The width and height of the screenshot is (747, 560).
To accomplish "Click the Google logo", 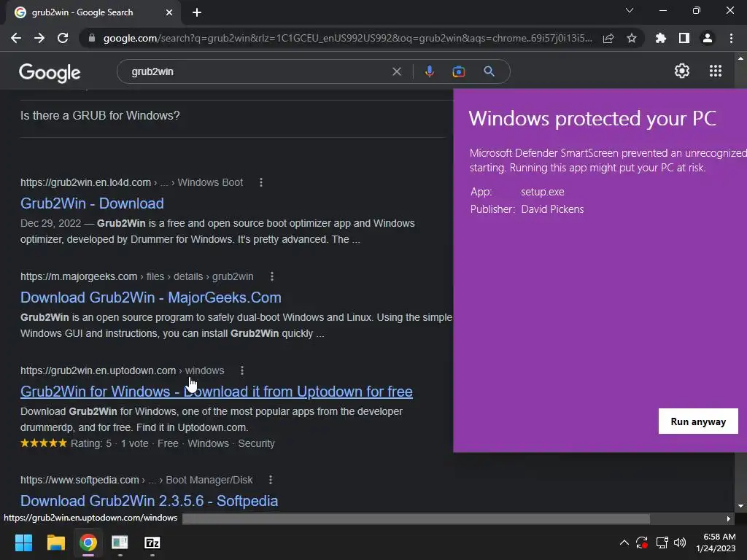I will (50, 72).
